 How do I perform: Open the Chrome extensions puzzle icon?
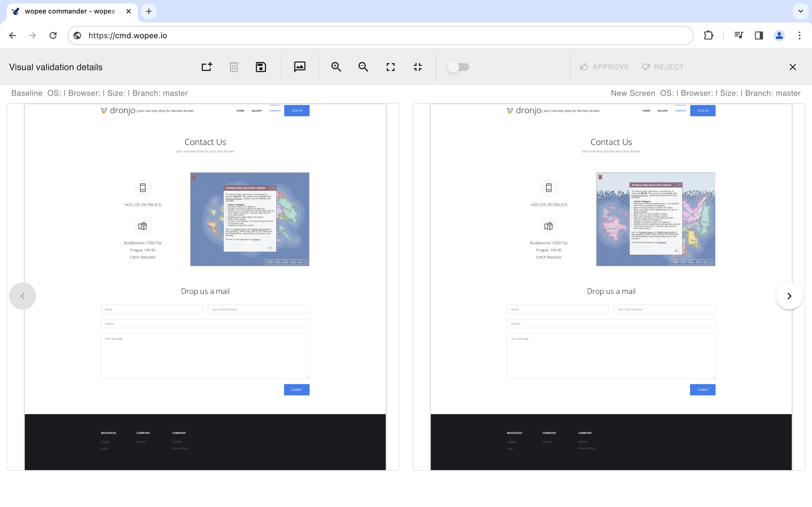pos(708,35)
